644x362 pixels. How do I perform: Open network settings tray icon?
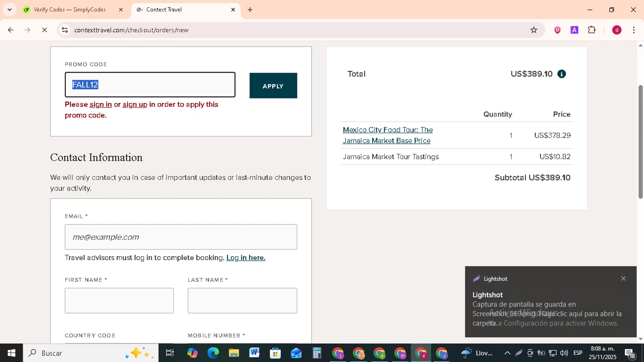pyautogui.click(x=553, y=353)
